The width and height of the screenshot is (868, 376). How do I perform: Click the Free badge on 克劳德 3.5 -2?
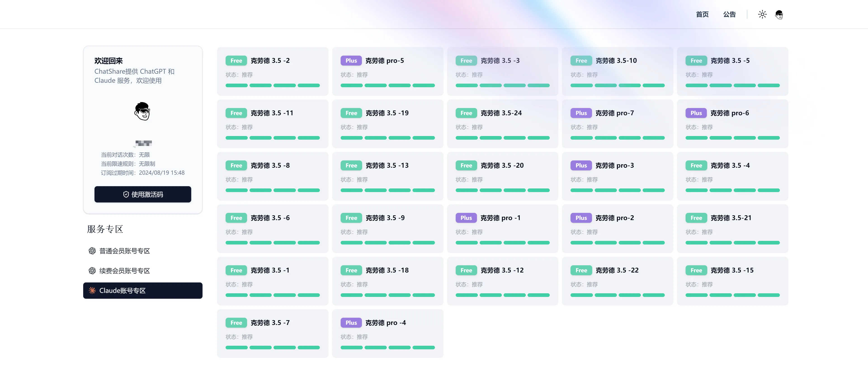[236, 61]
